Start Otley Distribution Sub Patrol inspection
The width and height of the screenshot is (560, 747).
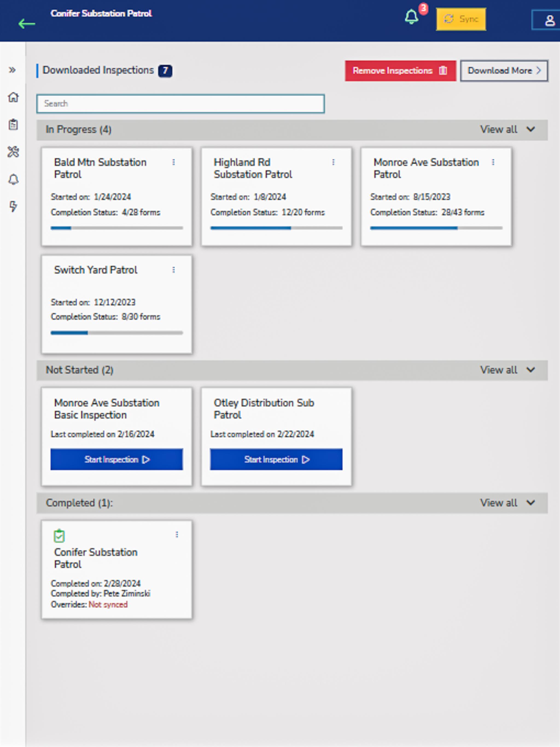(x=276, y=459)
